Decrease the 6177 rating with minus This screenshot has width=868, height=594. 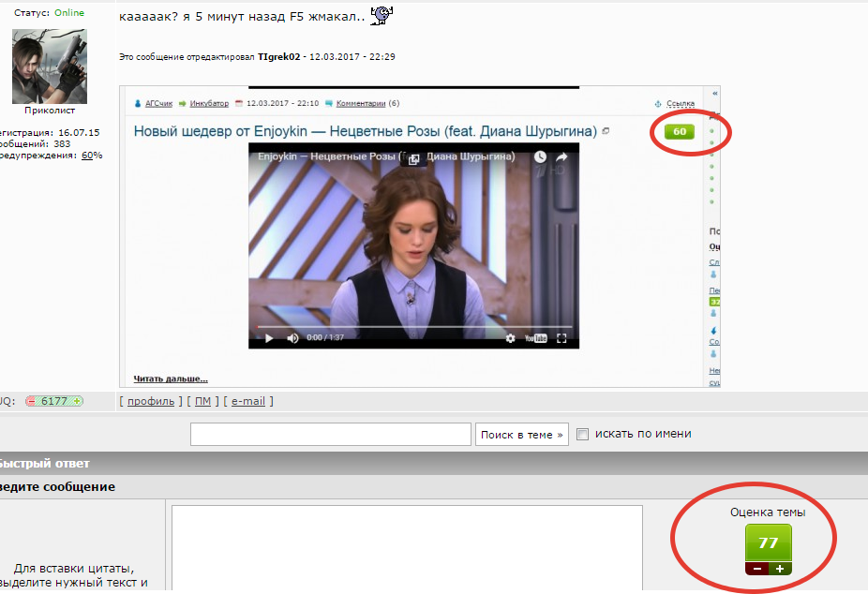pos(32,402)
